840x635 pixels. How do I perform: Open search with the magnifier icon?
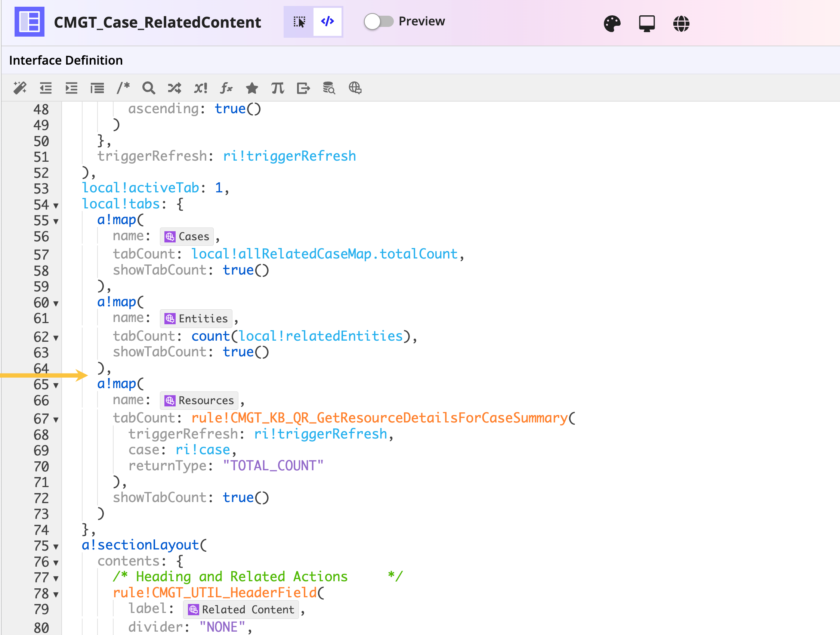(x=148, y=88)
